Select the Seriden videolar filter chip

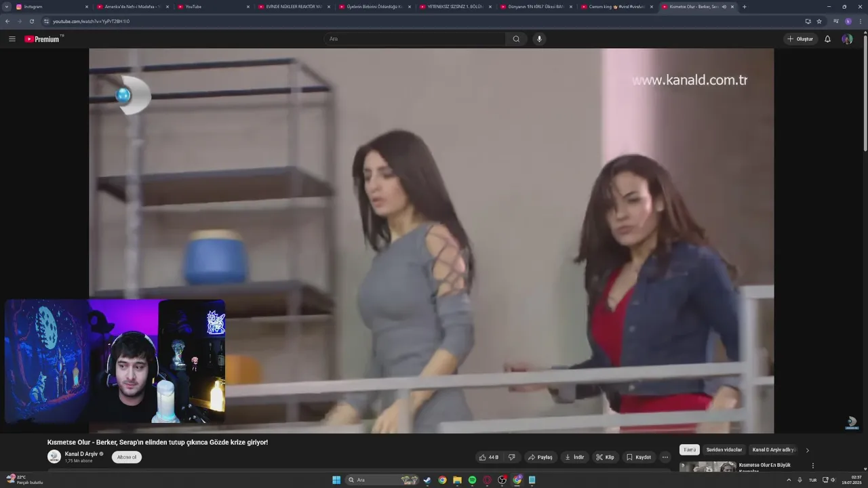click(724, 449)
